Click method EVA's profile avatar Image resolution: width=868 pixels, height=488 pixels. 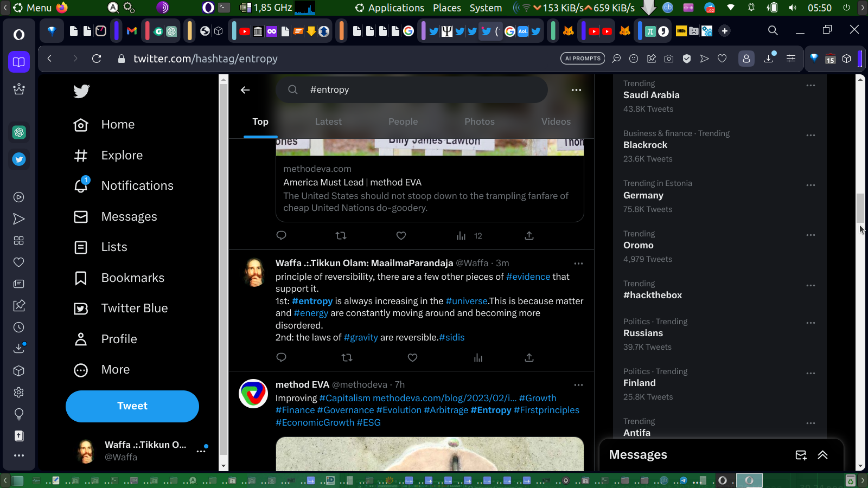(x=253, y=394)
